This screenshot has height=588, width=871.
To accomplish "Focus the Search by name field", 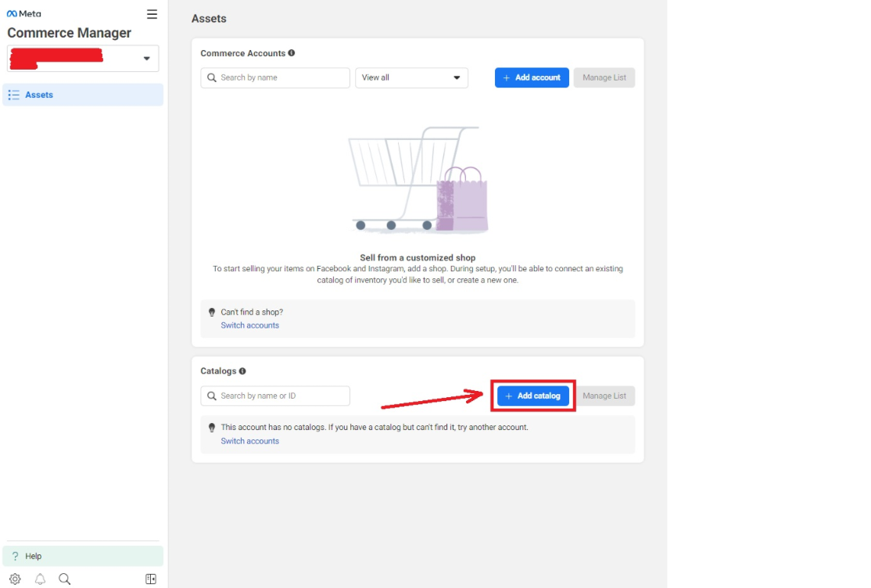I will pyautogui.click(x=275, y=78).
